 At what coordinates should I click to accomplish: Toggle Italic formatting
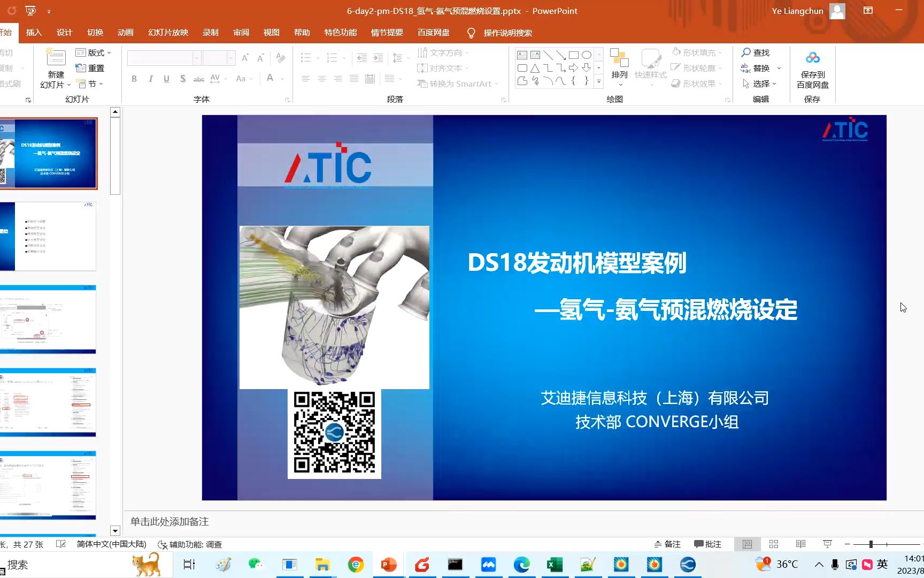click(150, 79)
